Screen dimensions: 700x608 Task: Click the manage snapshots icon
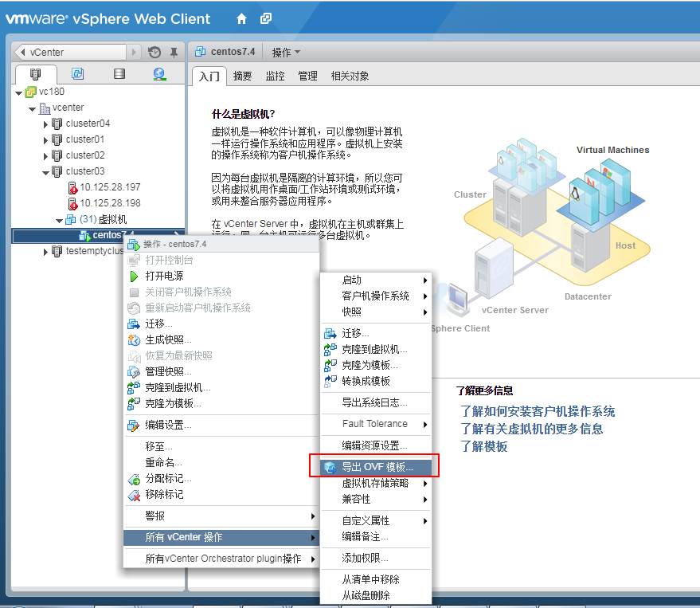[134, 371]
